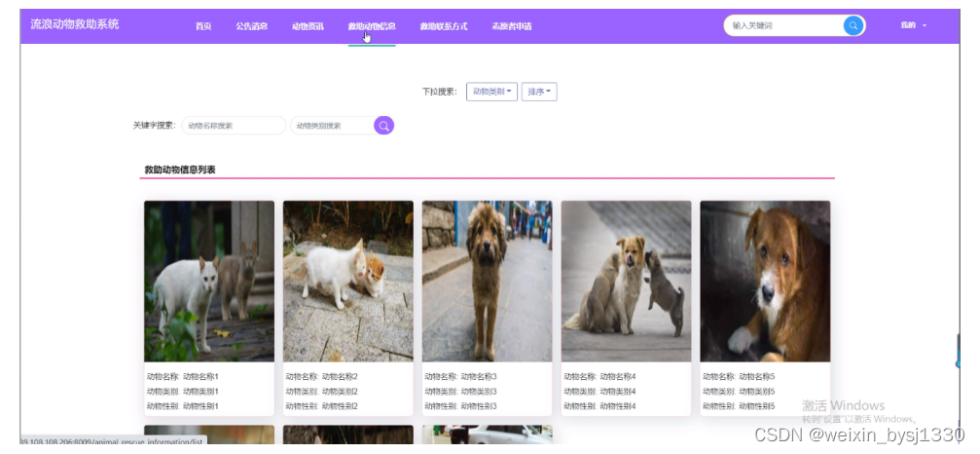Go to 首页 in navigation
Viewport: 980px width, 454px height.
[203, 26]
